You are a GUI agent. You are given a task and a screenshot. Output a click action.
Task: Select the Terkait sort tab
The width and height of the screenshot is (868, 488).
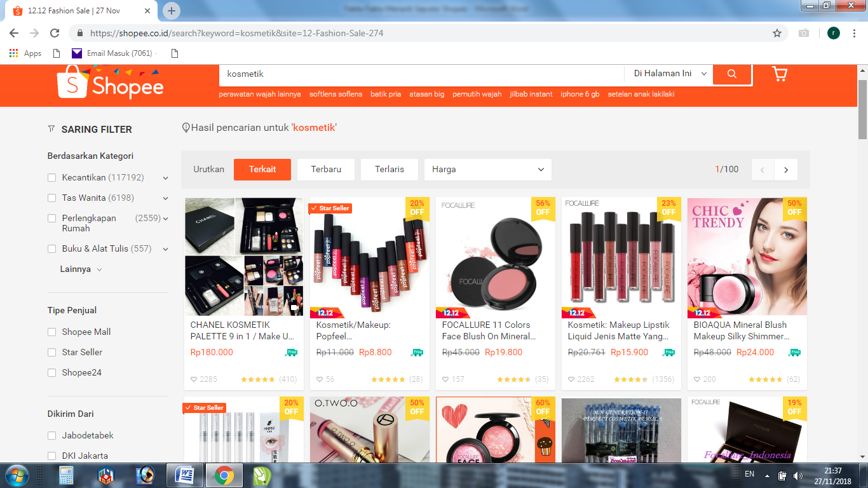[x=262, y=170]
